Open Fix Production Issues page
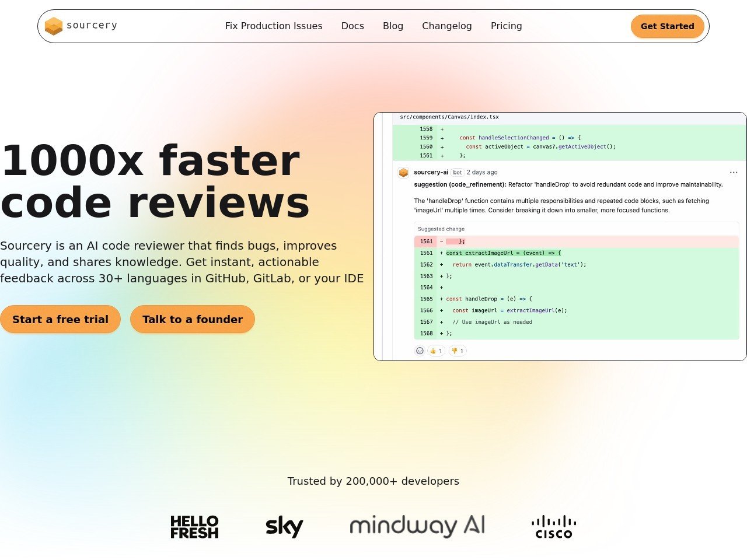747x560 pixels. (x=274, y=26)
